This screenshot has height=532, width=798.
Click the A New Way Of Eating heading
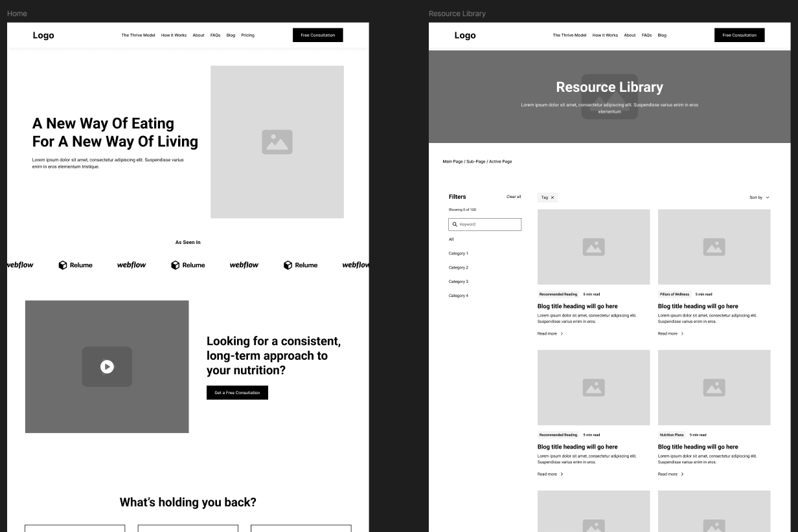pyautogui.click(x=115, y=132)
